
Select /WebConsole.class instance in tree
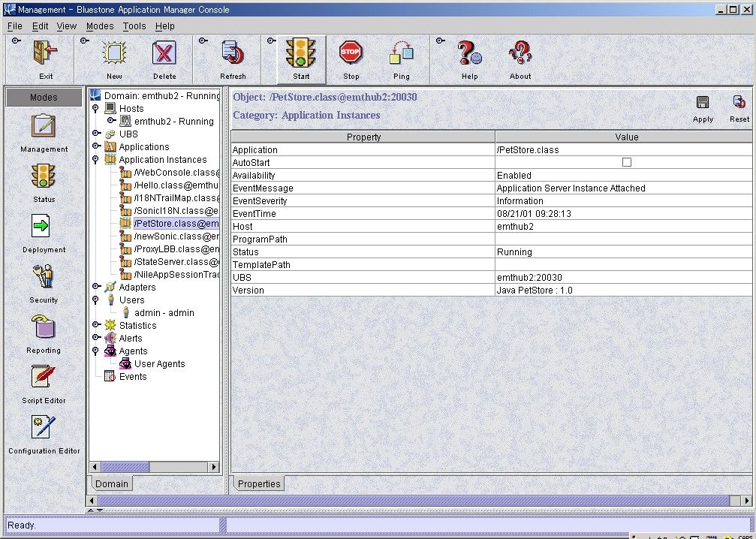point(176,172)
